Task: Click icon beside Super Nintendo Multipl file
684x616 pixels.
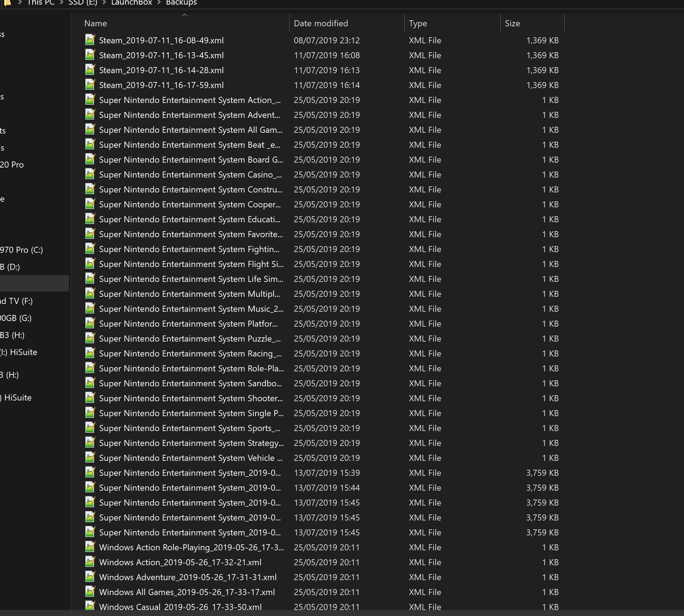Action: click(90, 293)
